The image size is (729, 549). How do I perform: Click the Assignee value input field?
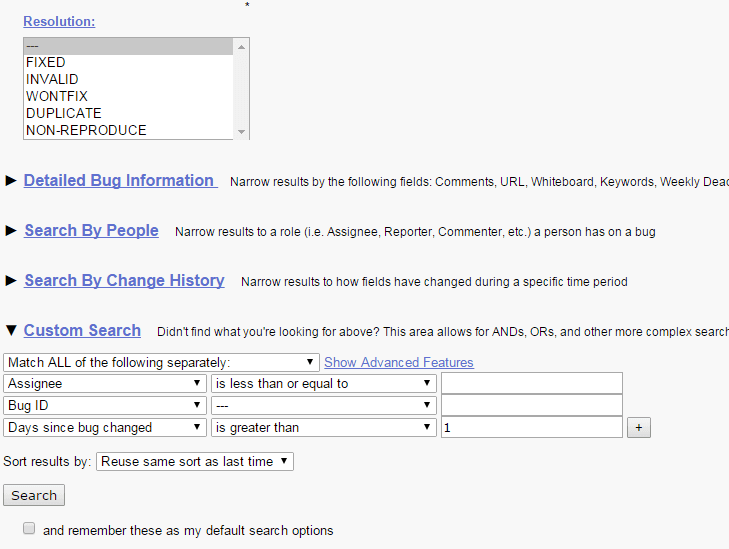point(531,383)
